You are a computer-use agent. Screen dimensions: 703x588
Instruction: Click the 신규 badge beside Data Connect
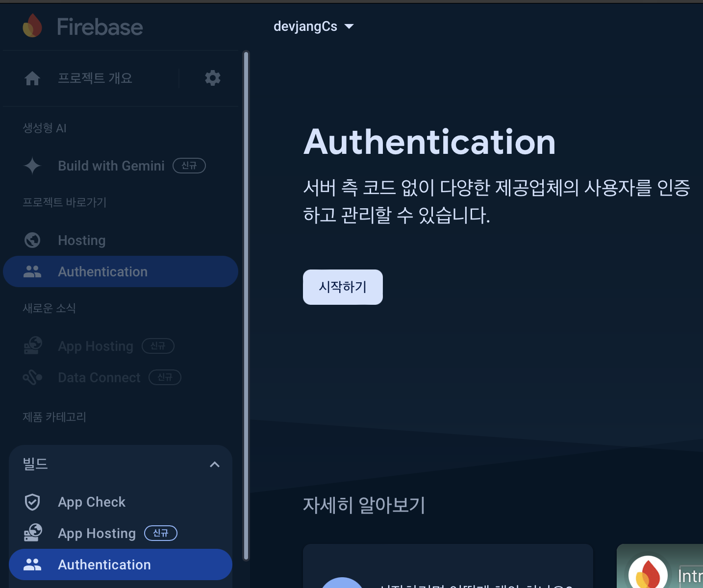(x=165, y=377)
